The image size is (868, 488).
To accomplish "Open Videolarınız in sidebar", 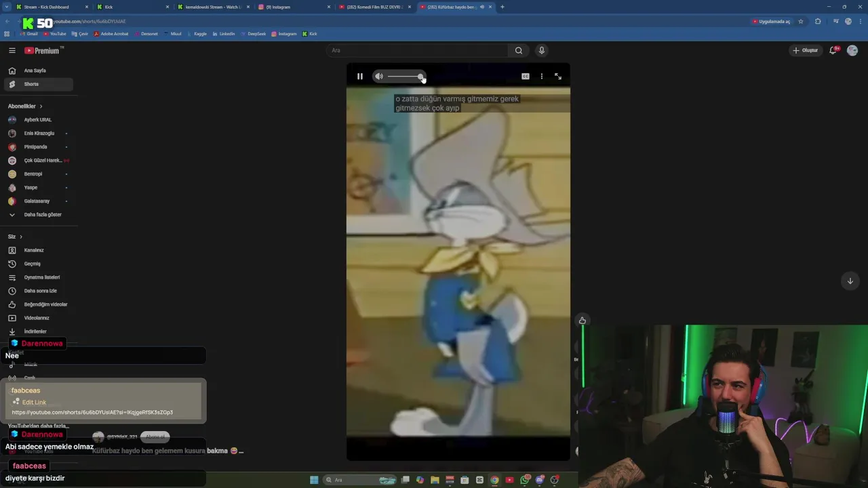I will 37,318.
